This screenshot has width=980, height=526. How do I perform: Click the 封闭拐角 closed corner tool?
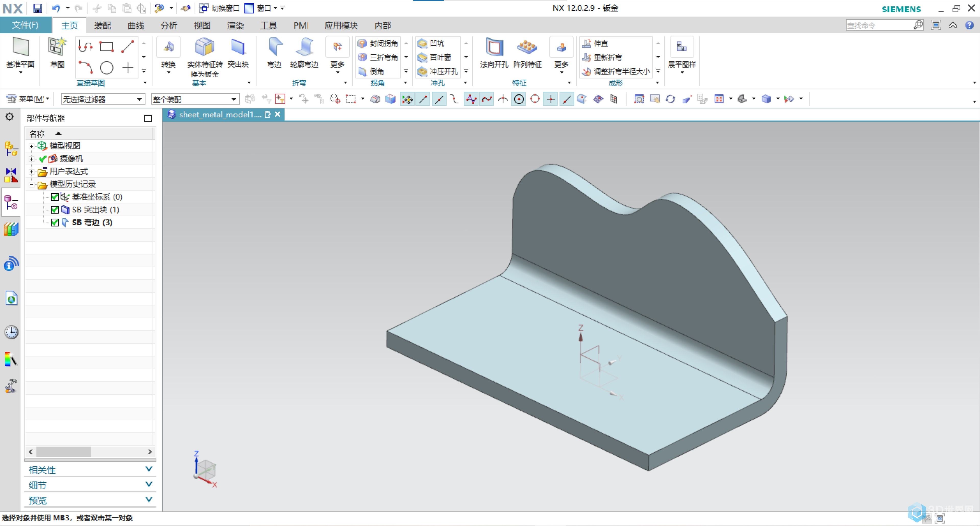click(x=378, y=43)
